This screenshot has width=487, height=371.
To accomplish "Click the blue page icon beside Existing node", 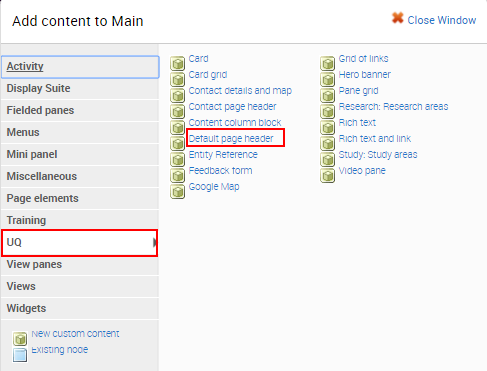I will click(20, 355).
